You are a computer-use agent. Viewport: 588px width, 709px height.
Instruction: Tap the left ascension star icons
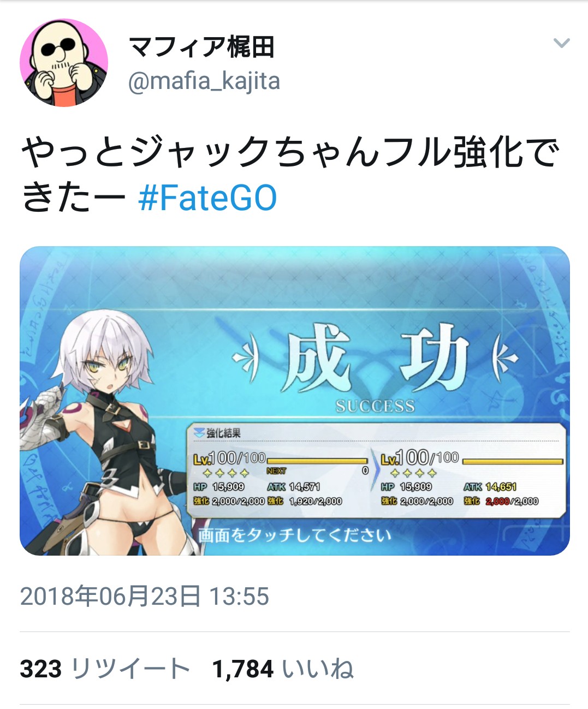pyautogui.click(x=226, y=473)
